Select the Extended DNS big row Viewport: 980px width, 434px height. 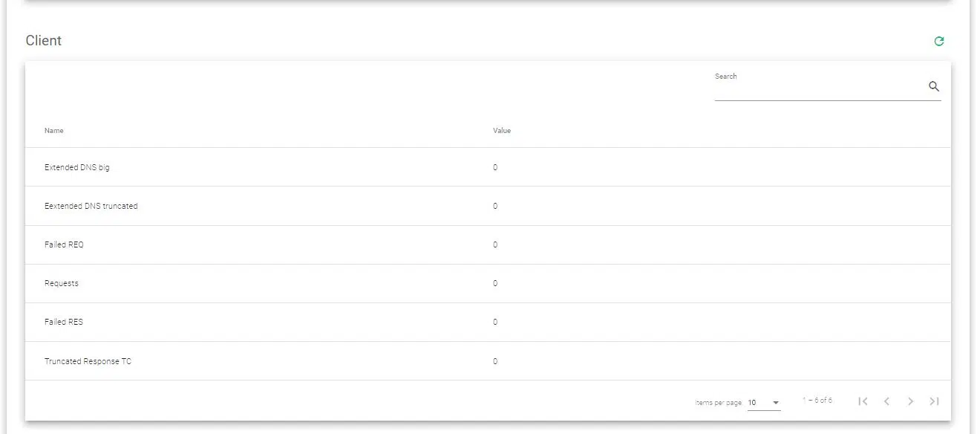[77, 168]
